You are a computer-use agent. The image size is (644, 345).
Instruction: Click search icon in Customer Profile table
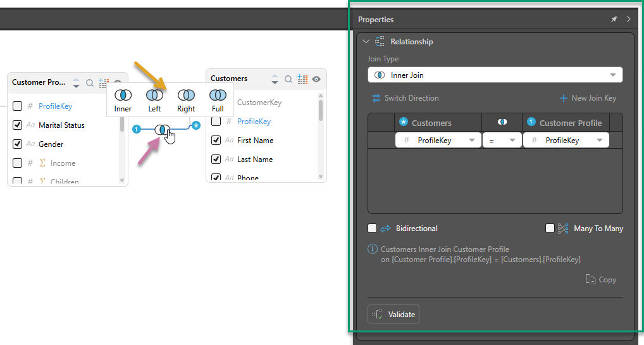point(90,83)
